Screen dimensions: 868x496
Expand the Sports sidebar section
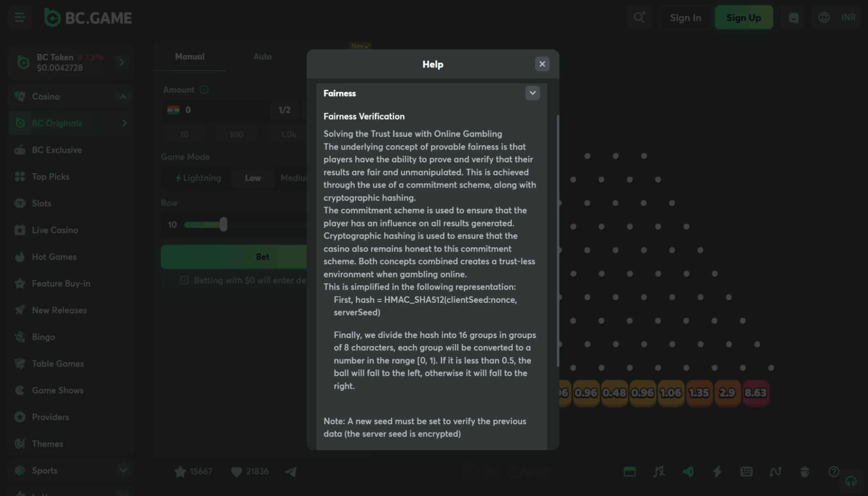(123, 470)
